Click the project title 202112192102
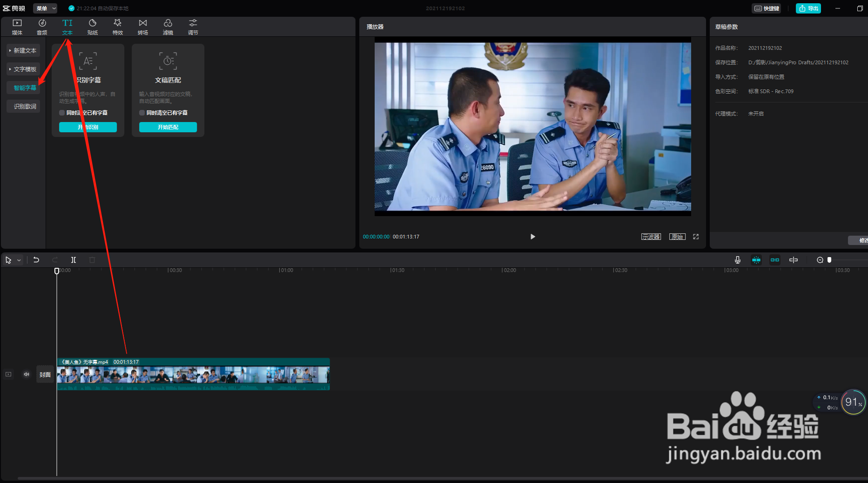This screenshot has width=868, height=483. (x=445, y=8)
